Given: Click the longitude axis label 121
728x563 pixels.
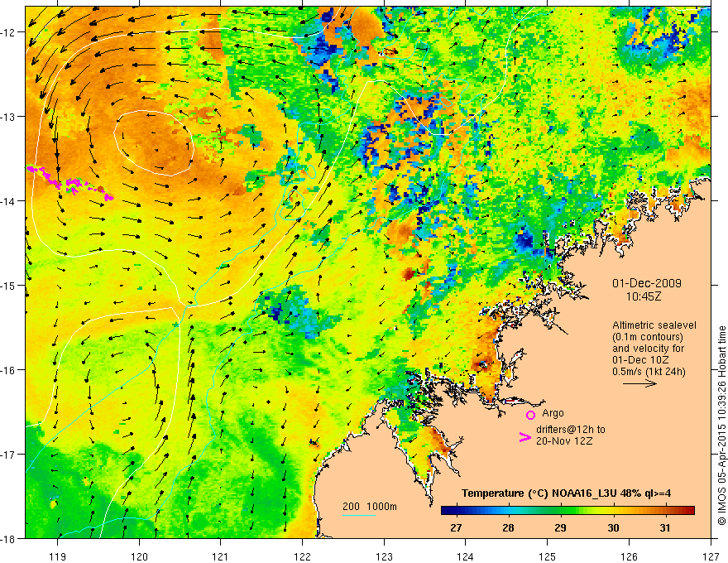Looking at the screenshot, I should pyautogui.click(x=221, y=556).
